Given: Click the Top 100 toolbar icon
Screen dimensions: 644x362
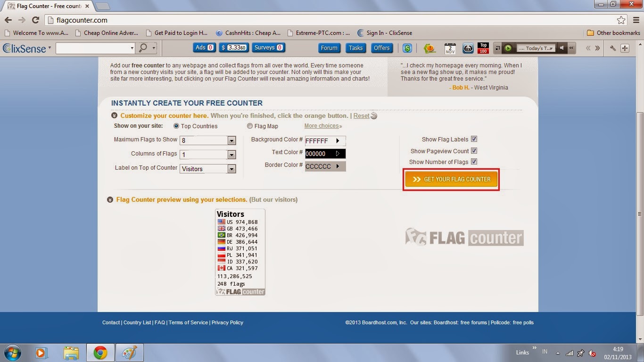Looking at the screenshot, I should point(483,48).
